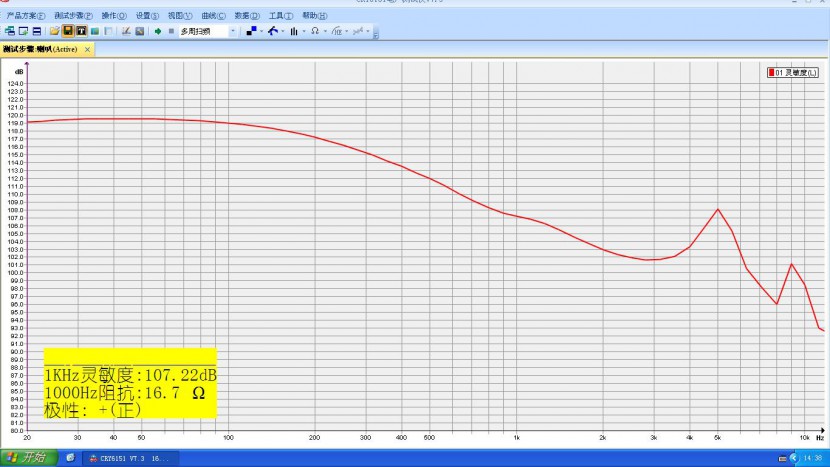Click the keyboard tray icon

click(x=782, y=458)
